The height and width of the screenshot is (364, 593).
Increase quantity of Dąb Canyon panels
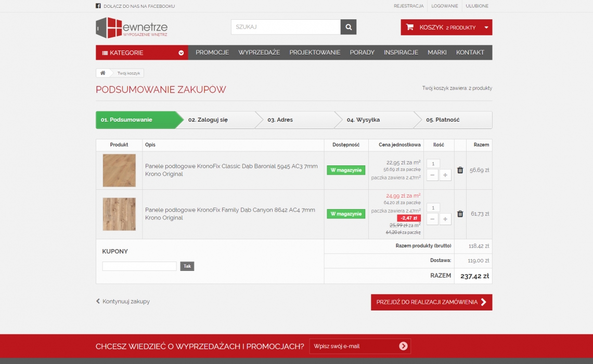click(x=445, y=219)
